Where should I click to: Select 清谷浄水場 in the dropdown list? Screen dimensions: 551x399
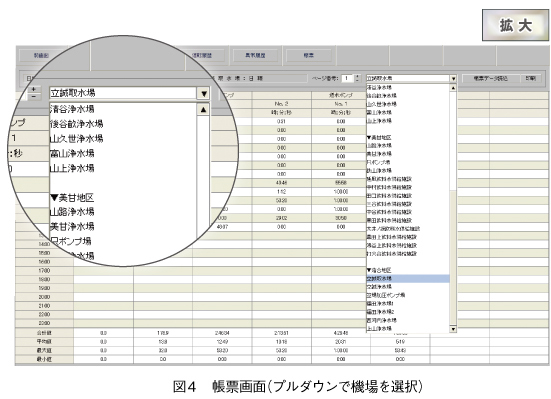408,87
